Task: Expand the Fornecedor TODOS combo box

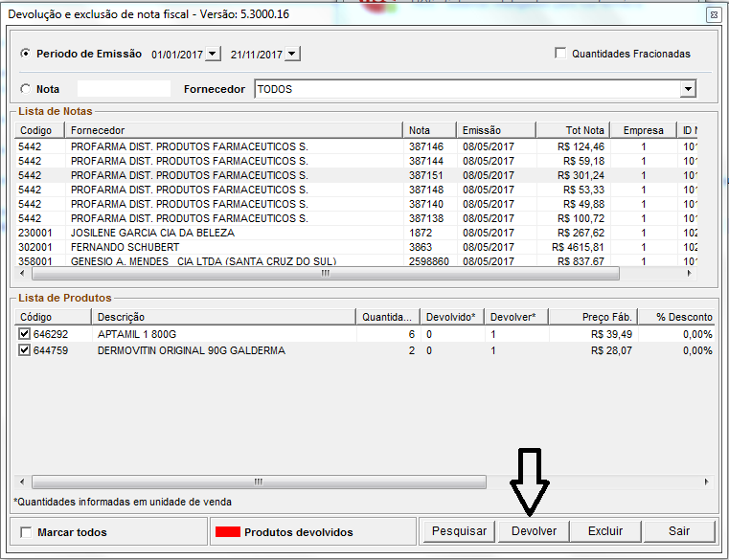Action: [x=687, y=89]
